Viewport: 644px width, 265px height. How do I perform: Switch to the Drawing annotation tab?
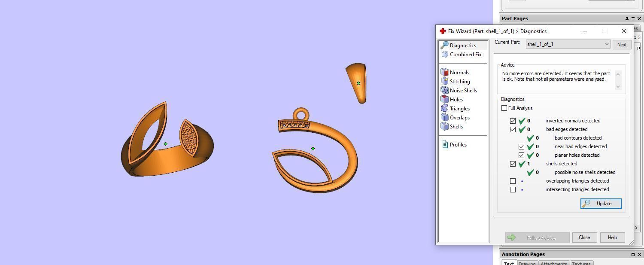coord(527,264)
